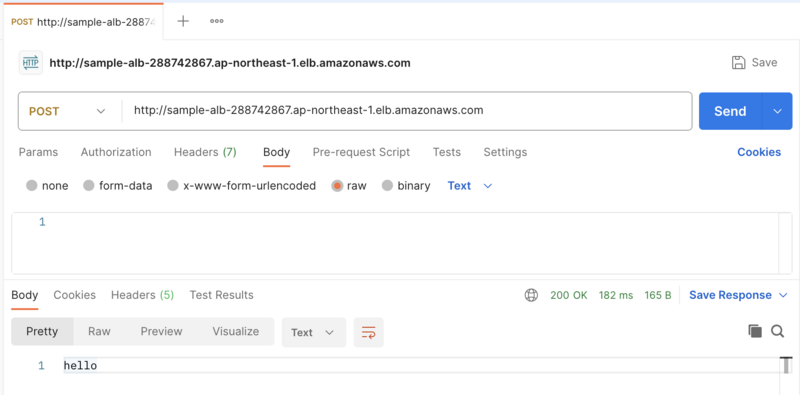Screen dimensions: 800x395
Task: Send the POST request
Action: 730,111
